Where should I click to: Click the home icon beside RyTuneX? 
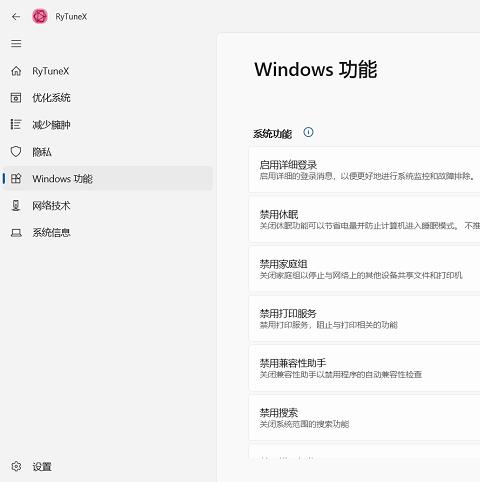click(16, 71)
